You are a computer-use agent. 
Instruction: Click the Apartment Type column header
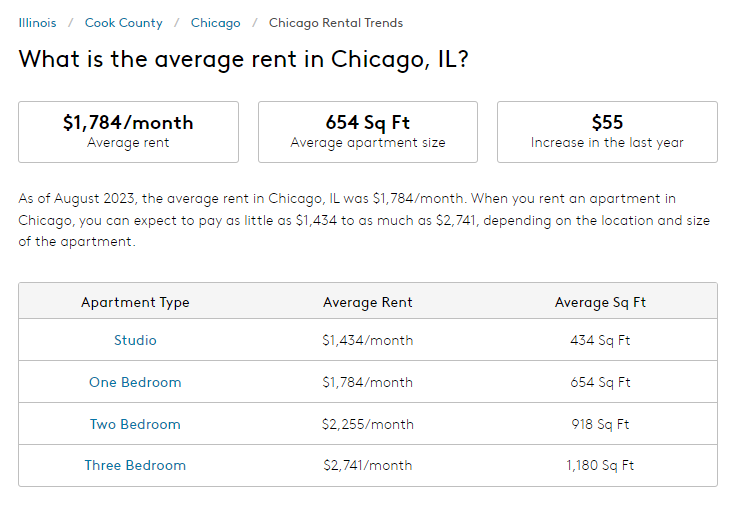[135, 302]
